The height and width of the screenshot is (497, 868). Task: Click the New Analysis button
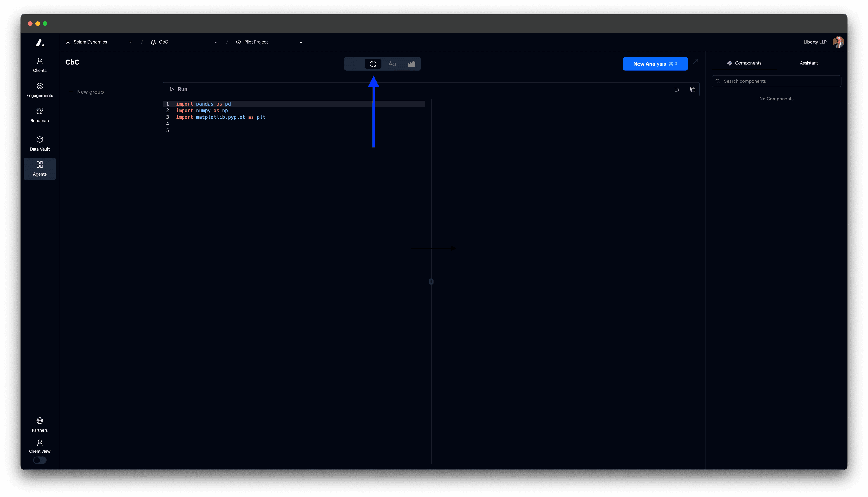coord(655,64)
